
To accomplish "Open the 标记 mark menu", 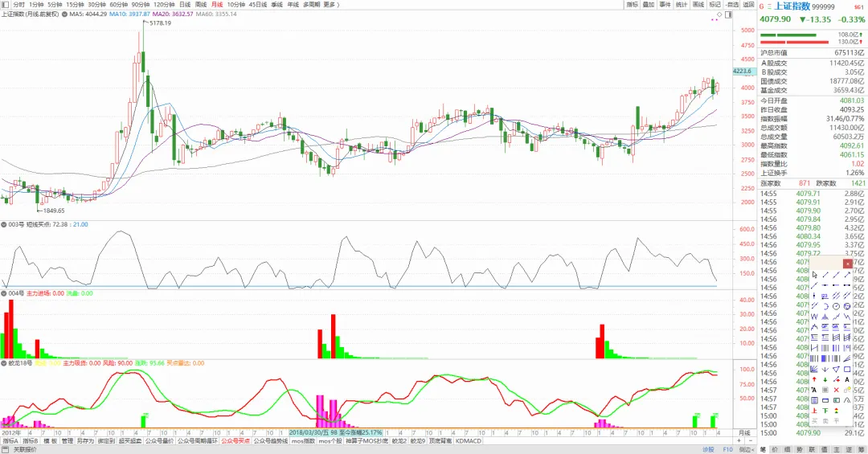I will click(715, 5).
